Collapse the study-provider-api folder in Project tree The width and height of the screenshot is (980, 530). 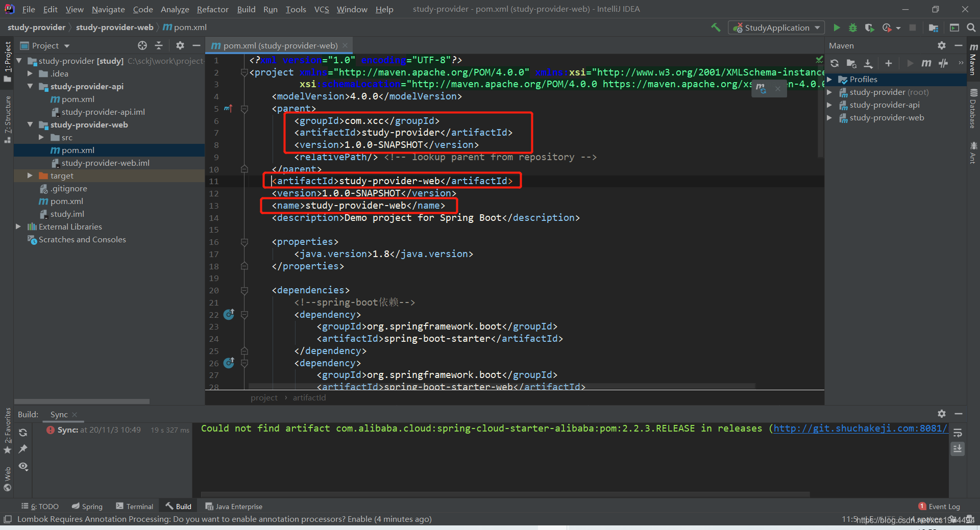coord(30,86)
